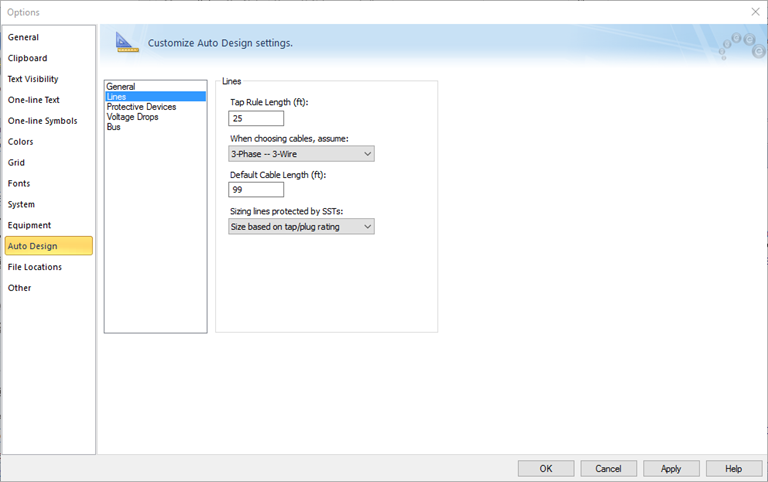Click the Tap Rule Length input field
768x482 pixels.
(x=256, y=118)
